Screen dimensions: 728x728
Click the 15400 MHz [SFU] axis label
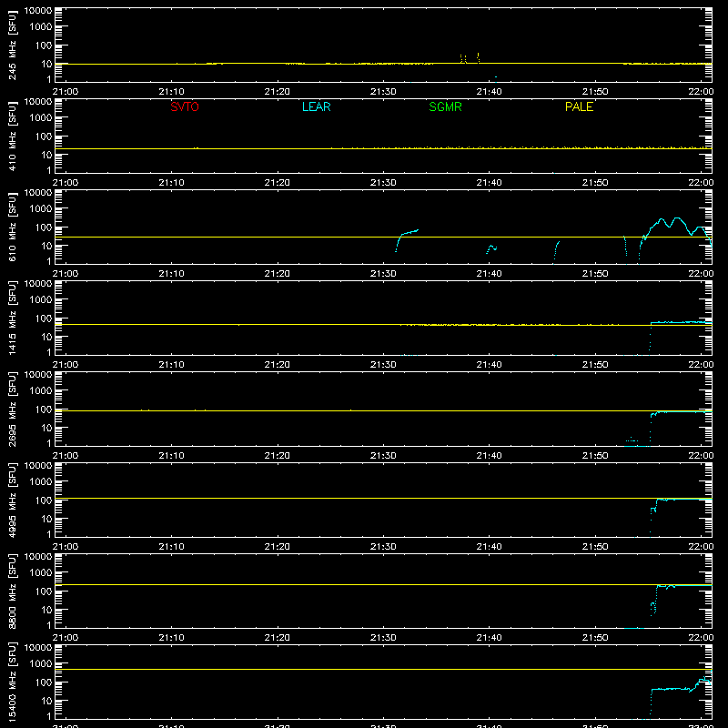click(13, 682)
